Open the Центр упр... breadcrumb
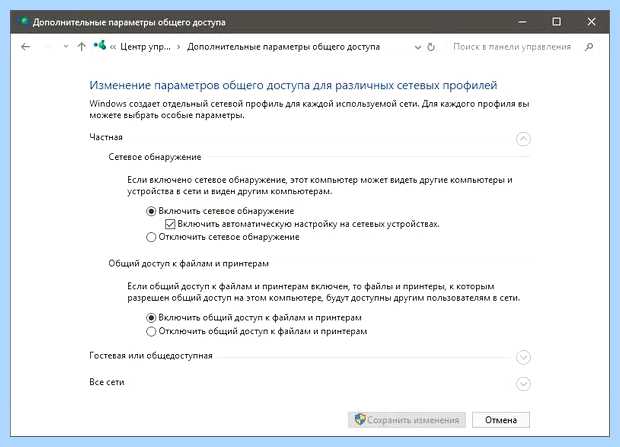620x447 pixels. pos(145,47)
